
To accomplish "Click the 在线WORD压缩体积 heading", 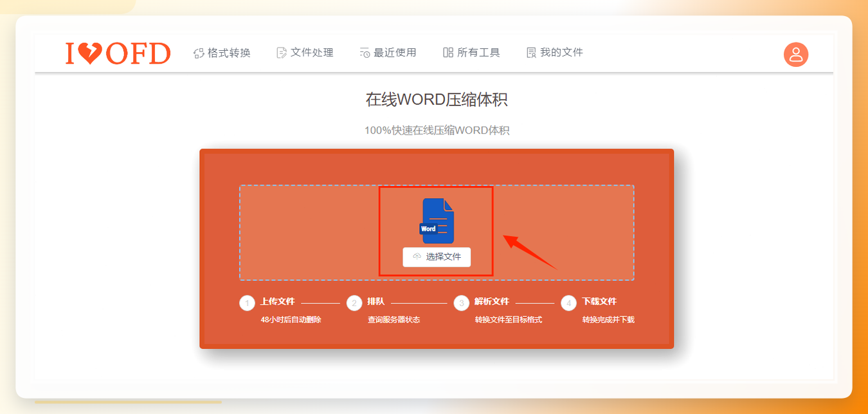I will pos(437,100).
